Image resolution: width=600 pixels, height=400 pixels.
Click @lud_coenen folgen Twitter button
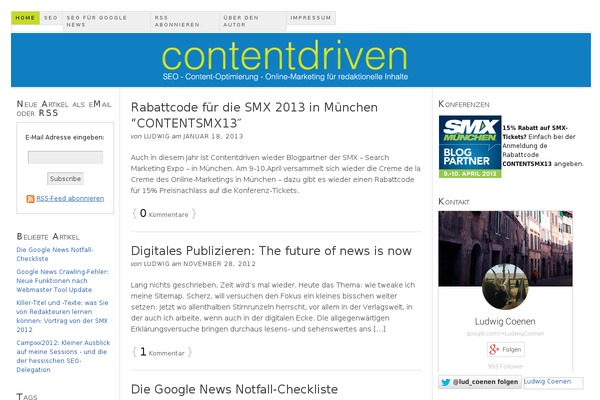(480, 382)
